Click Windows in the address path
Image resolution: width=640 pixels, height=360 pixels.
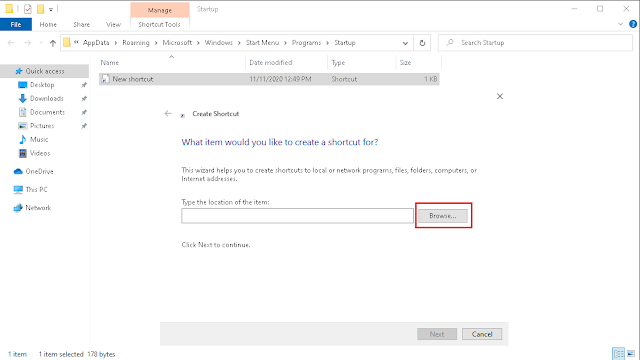tap(218, 42)
